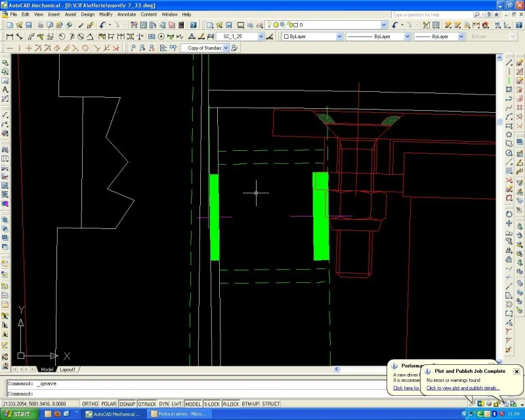Open the Copy of Standard style dropdown
Viewport: 525px width, 420px height.
226,48
